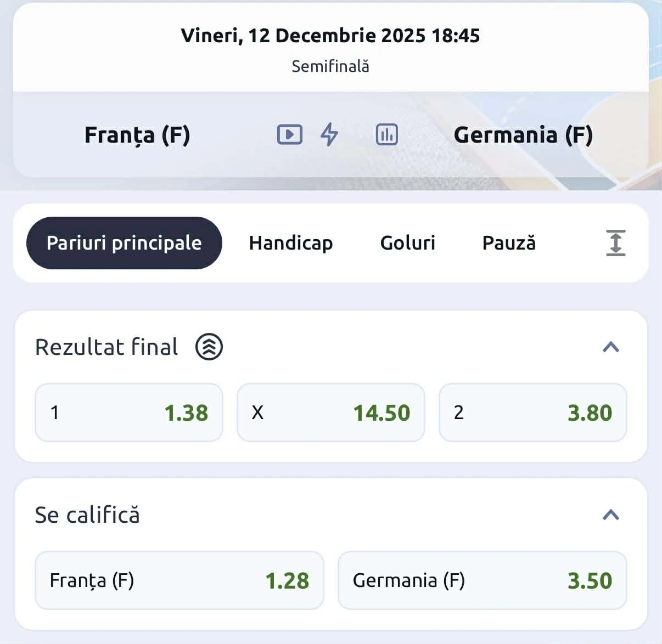Click the odds boost icon near Rezultat final
662x644 pixels.
(209, 346)
